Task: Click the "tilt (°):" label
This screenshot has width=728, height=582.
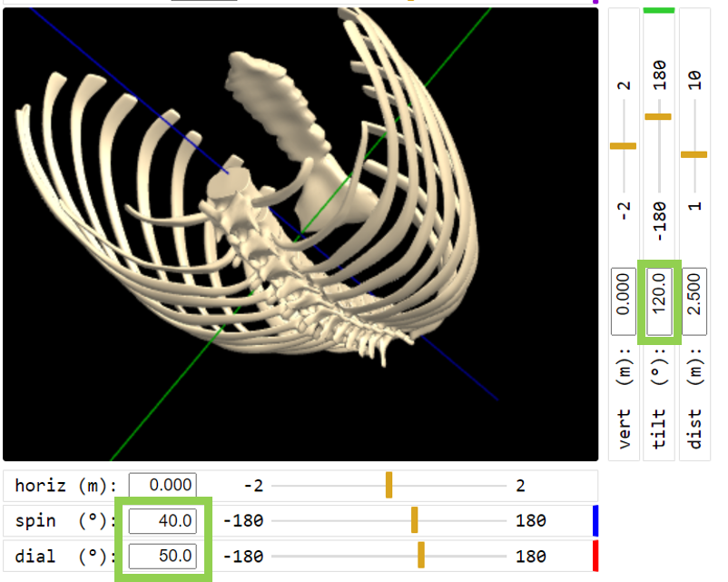Action: point(659,398)
